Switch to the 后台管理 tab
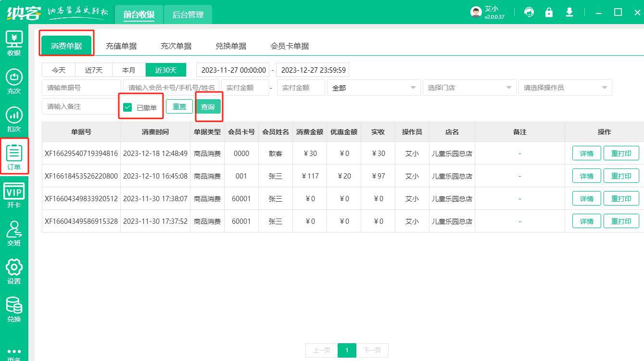This screenshot has width=644, height=361. pos(188,15)
